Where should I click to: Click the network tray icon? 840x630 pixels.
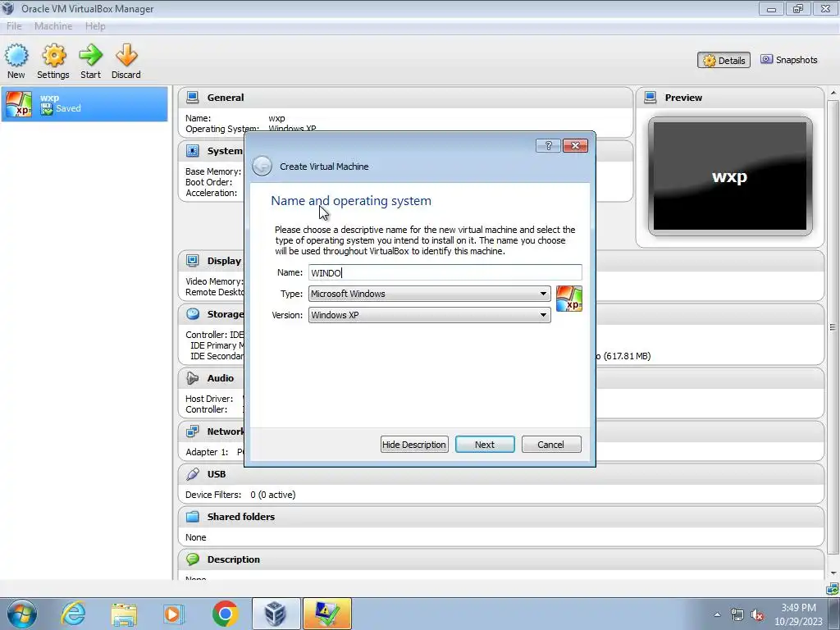[737, 615]
